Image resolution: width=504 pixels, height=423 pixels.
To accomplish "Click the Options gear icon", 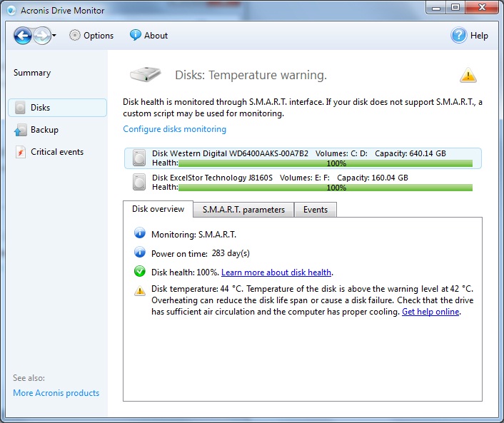I will click(74, 36).
